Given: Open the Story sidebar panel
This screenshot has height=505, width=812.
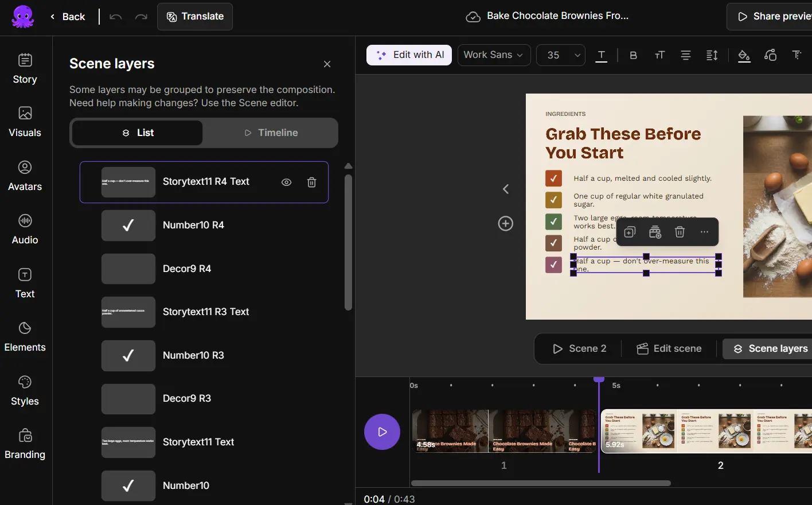Looking at the screenshot, I should (25, 69).
